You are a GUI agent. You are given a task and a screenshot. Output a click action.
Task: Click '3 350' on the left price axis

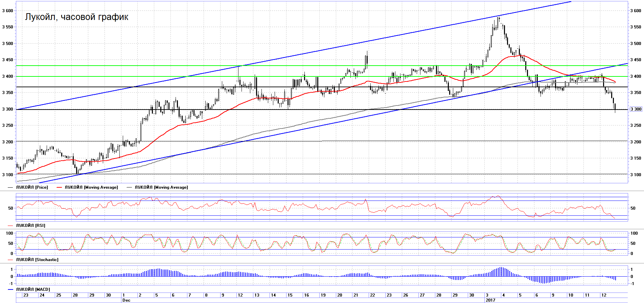(x=7, y=93)
